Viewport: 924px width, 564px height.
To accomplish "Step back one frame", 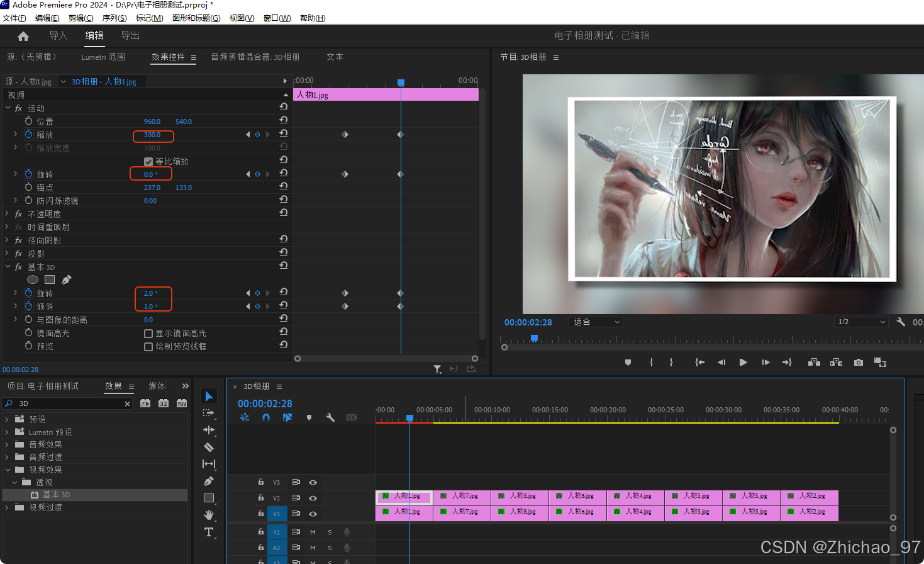I will click(x=721, y=363).
